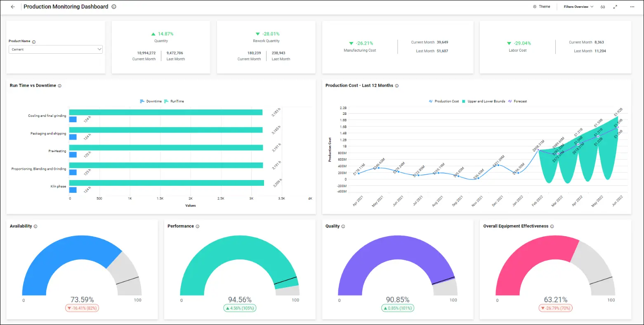Click the Cooling and final grinding runtime bar
644x325 pixels.
coord(166,112)
